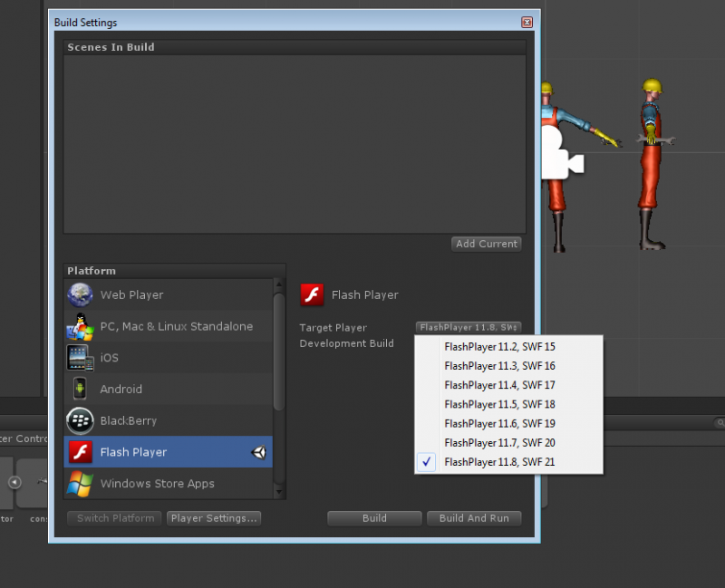Open Player Settings
The height and width of the screenshot is (588, 725).
(x=215, y=518)
